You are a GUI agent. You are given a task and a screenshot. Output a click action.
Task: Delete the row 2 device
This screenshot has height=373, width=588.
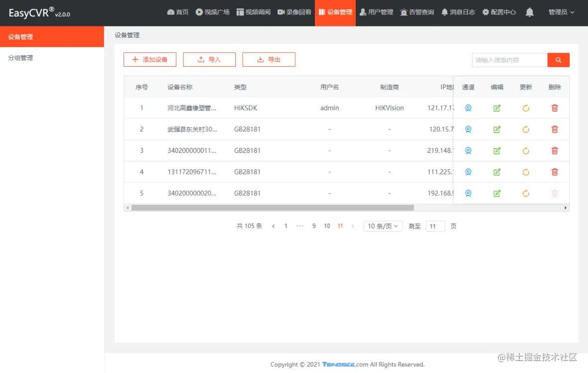[x=555, y=129]
